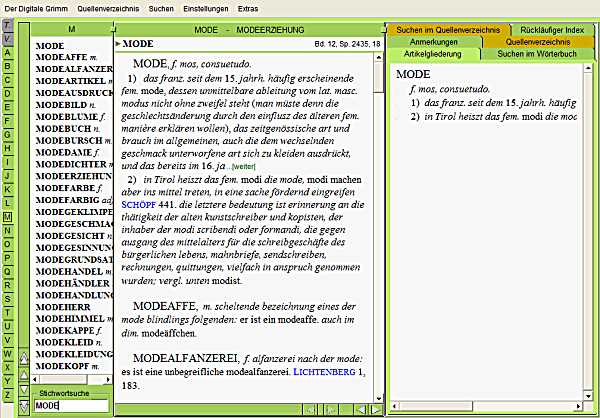Click the headword list horizontal scrollbar left arrow

(35, 379)
